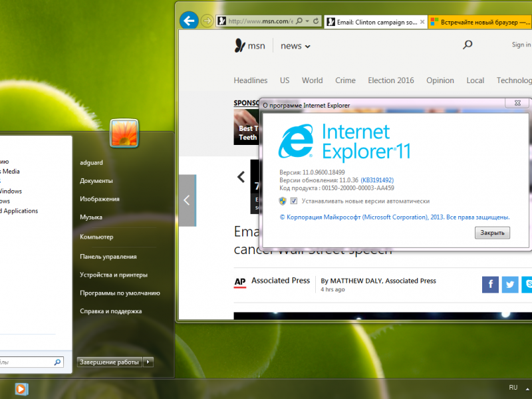Viewport: 532px width, 399px height.
Task: Share the article on Facebook
Action: (x=490, y=285)
